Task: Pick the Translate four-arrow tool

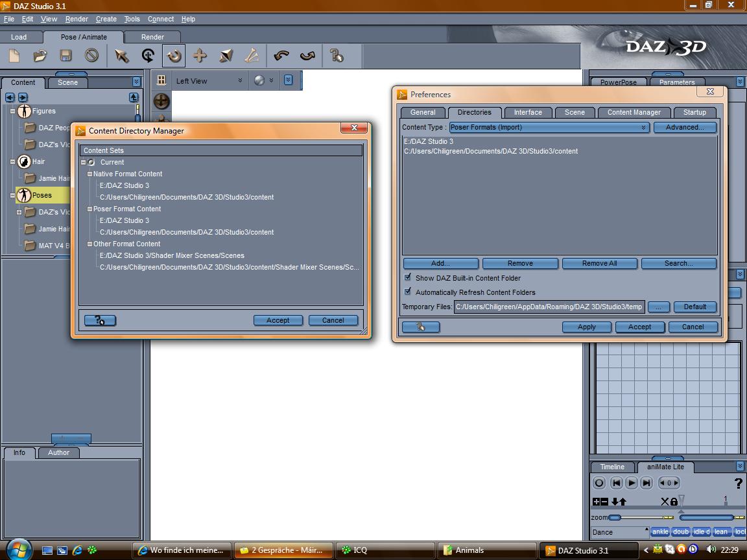Action: [200, 56]
